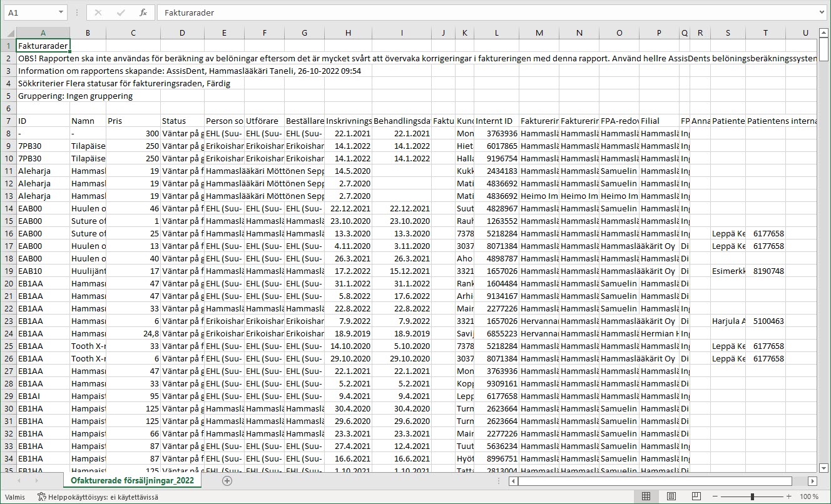Click the zoom in plus button
The image size is (831, 504).
click(x=789, y=496)
